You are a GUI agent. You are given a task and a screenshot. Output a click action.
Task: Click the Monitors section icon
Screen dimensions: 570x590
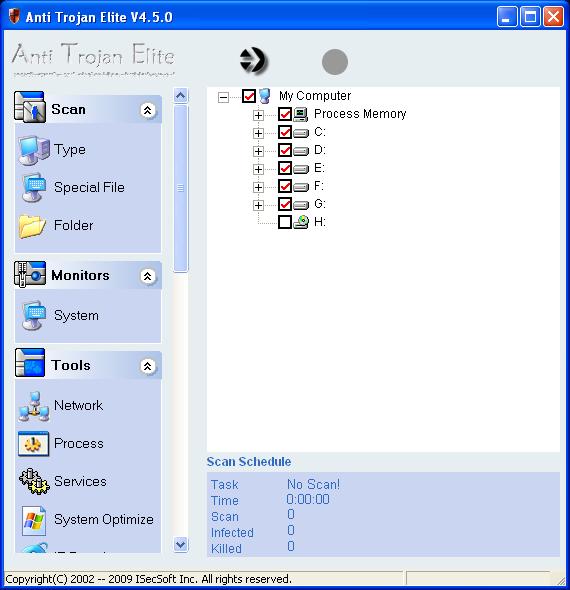[x=30, y=274]
